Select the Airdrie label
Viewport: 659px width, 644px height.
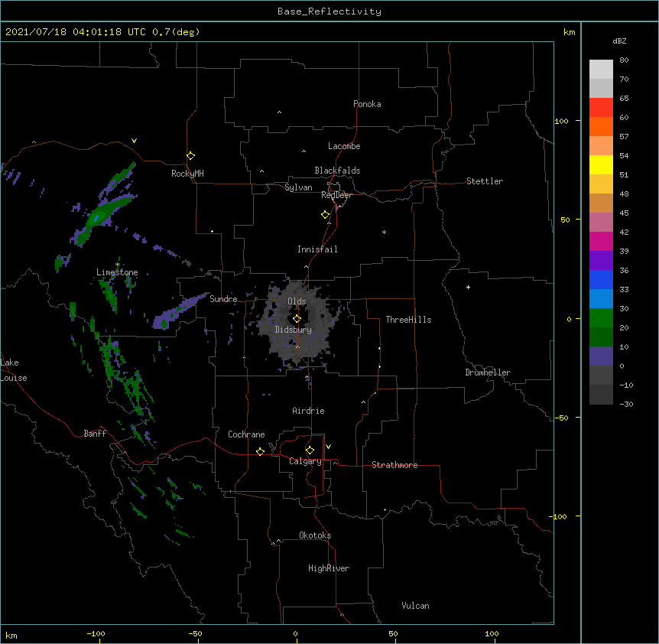click(x=309, y=411)
